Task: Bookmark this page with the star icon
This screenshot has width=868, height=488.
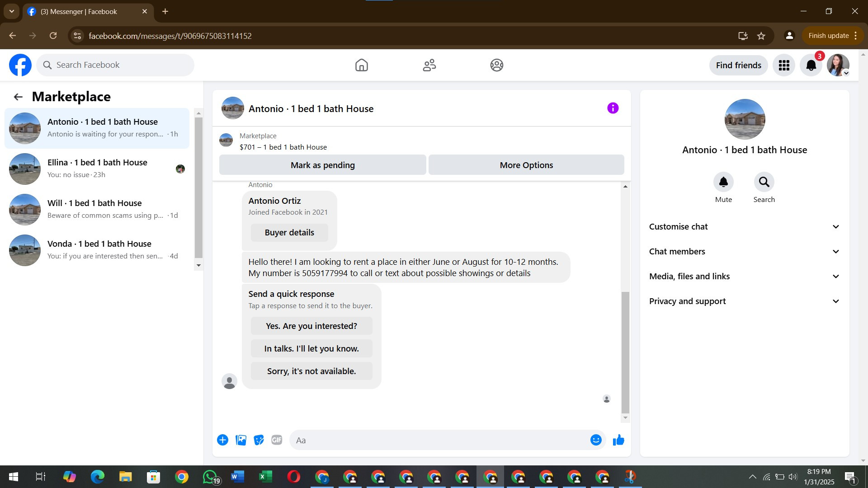Action: (761, 36)
